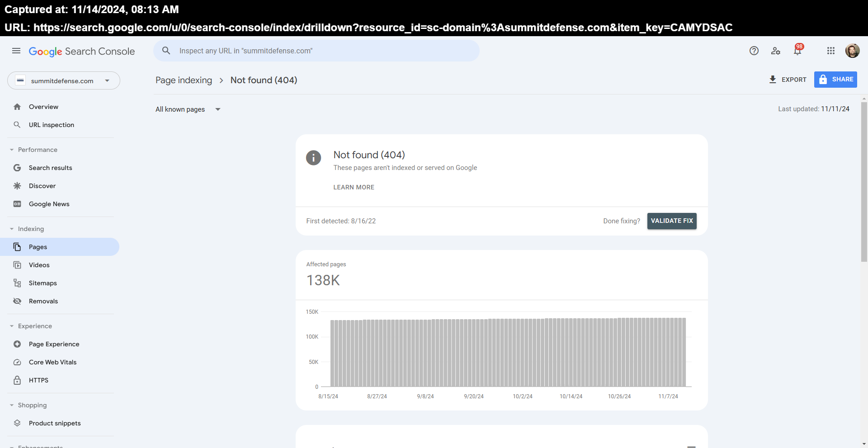The image size is (868, 448).
Task: Click the Videos icon in sidebar
Action: point(17,265)
